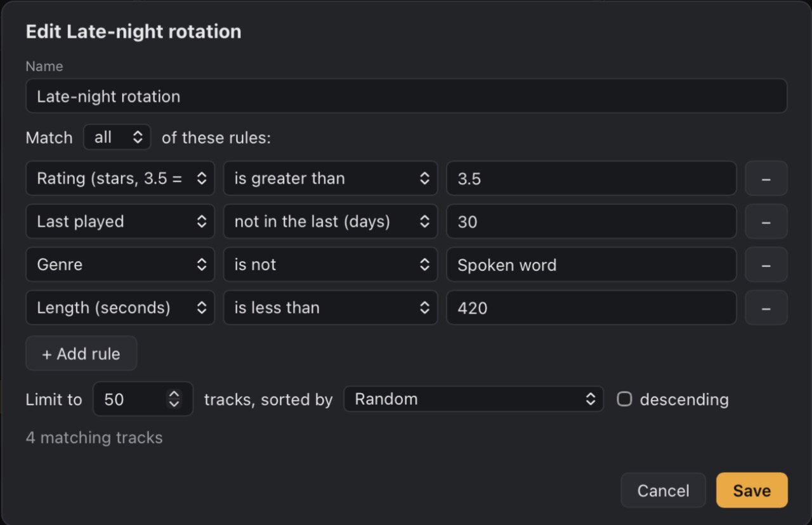The image size is (812, 525).
Task: Click the + Add rule button
Action: click(81, 354)
